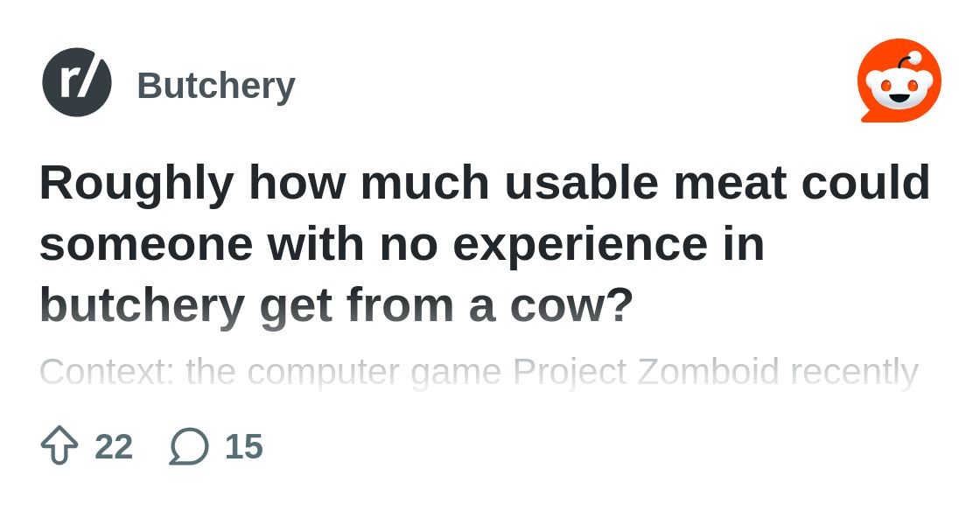The height and width of the screenshot is (511, 980).
Task: Upvote the post with the arrow icon
Action: [x=59, y=444]
